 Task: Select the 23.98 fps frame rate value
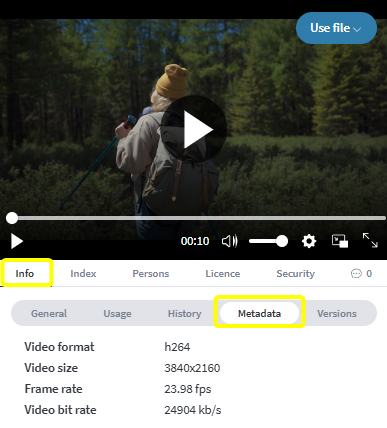[188, 389]
